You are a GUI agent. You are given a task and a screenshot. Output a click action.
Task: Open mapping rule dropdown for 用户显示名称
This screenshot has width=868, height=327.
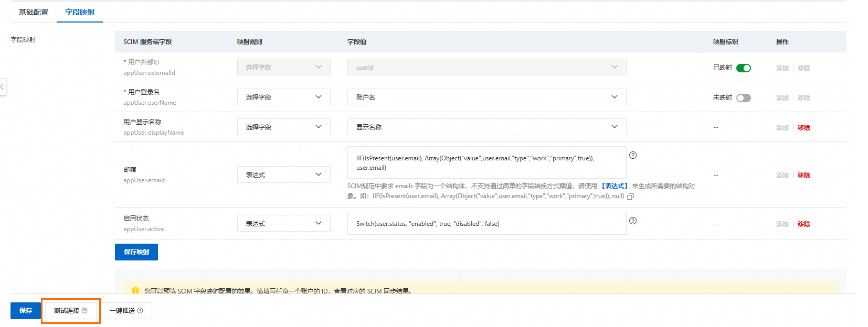pyautogui.click(x=284, y=127)
